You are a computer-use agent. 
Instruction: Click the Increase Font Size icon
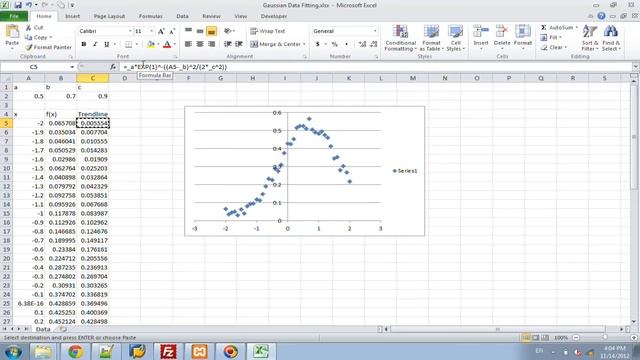pyautogui.click(x=161, y=31)
